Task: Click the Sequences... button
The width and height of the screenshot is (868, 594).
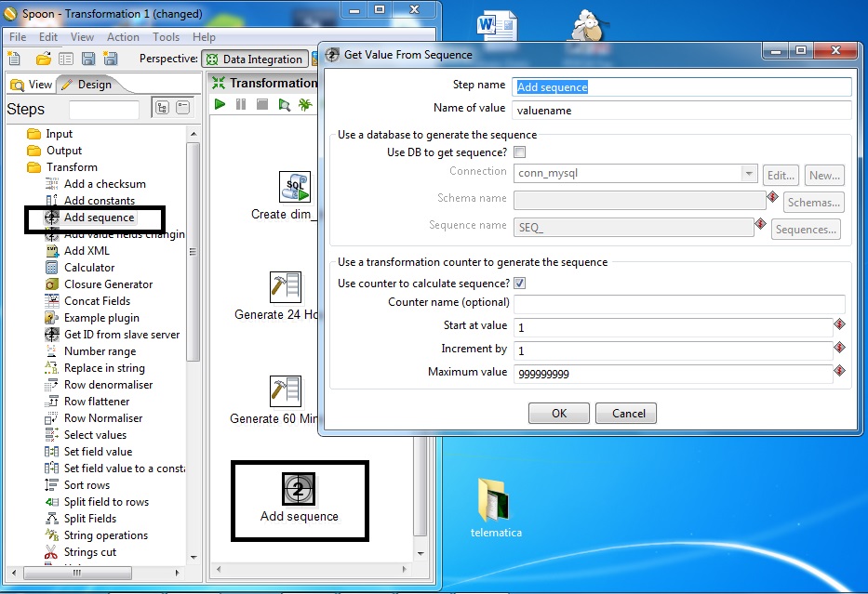Action: 806,230
